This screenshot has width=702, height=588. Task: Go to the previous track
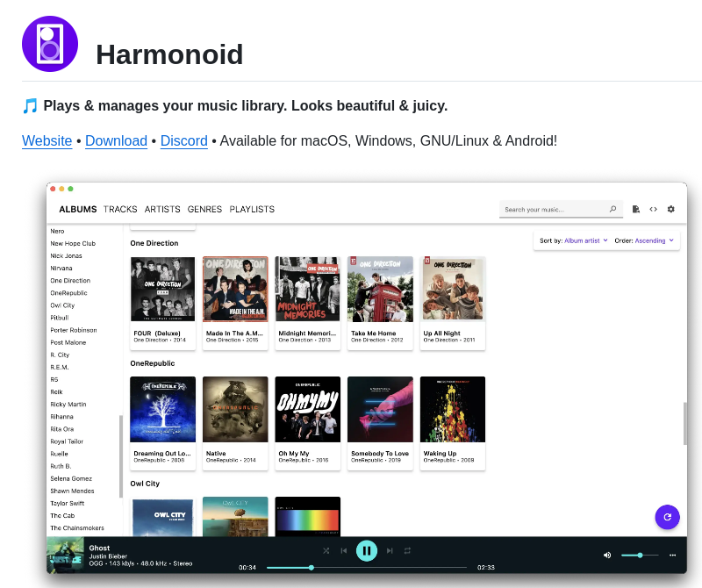[346, 550]
